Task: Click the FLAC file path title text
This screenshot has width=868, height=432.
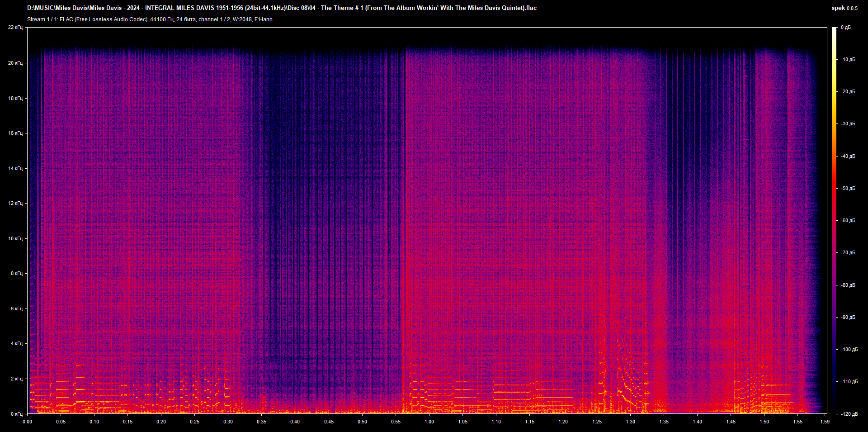Action: coord(282,8)
